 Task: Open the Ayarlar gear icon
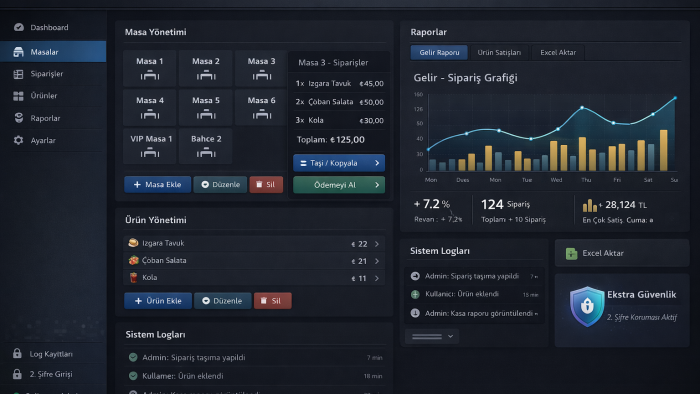(18, 140)
